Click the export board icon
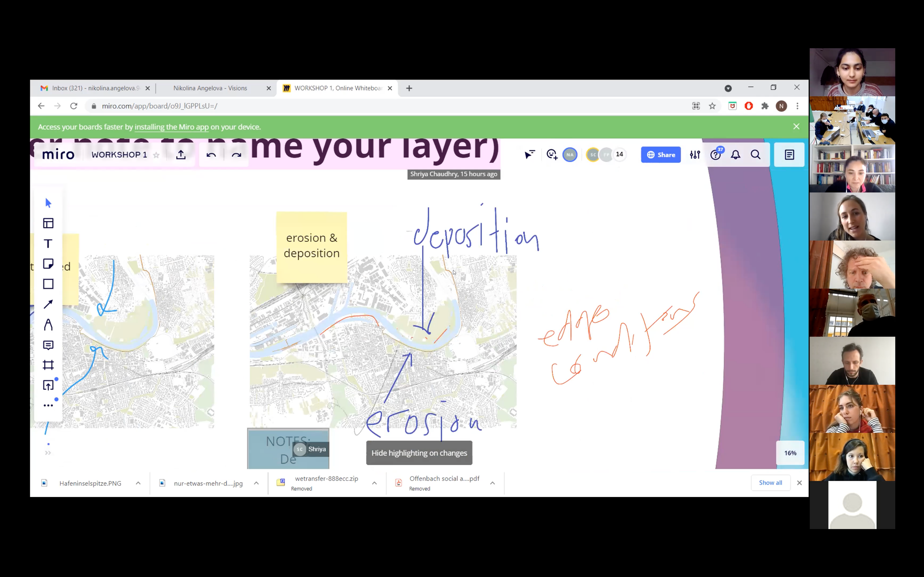The image size is (924, 577). pos(181,155)
